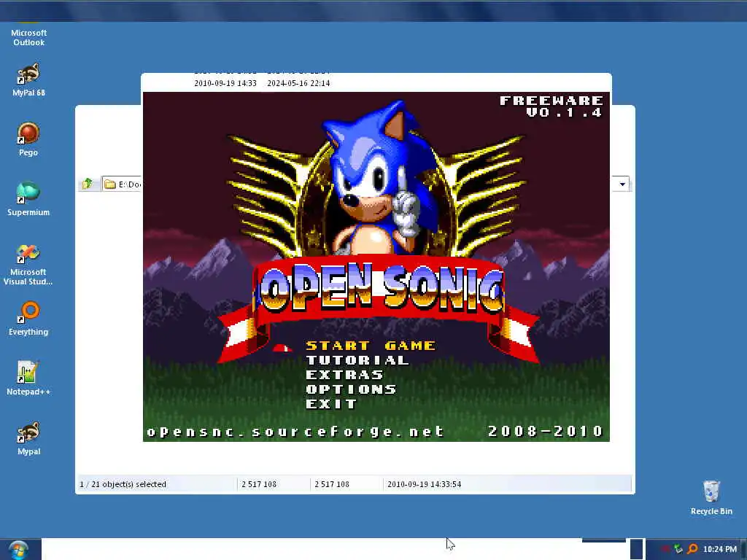Select START GAME in the Open Sonic menu
Screen dimensions: 747x560
(x=371, y=346)
